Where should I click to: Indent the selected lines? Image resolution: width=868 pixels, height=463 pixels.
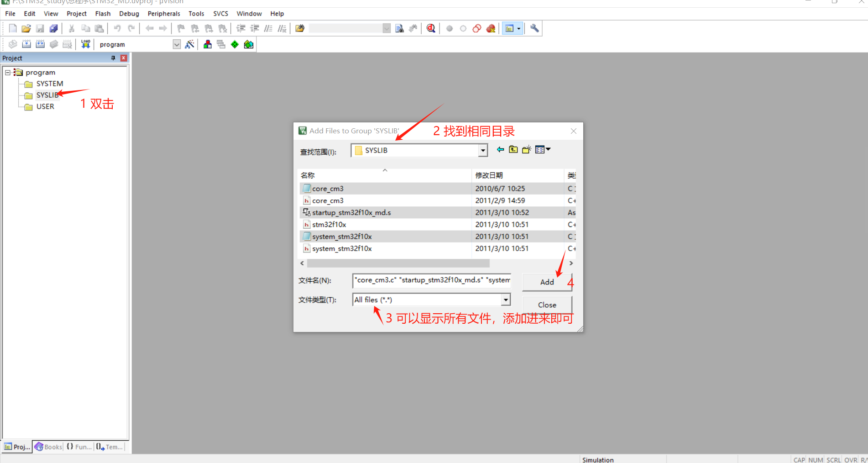tap(241, 28)
